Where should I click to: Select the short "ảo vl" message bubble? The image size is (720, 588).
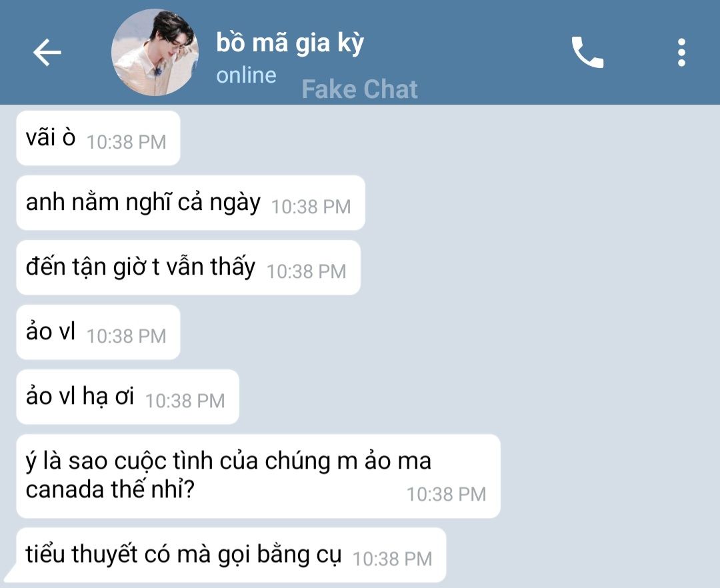[98, 332]
